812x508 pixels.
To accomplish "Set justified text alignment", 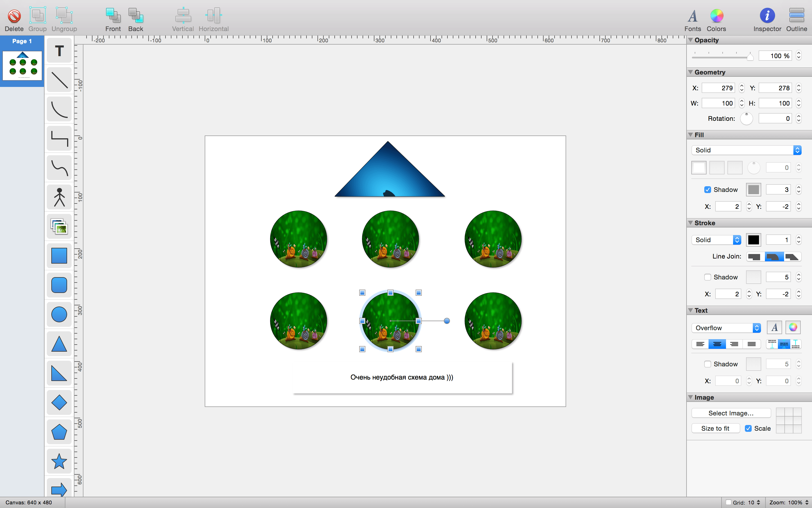I will coord(752,344).
